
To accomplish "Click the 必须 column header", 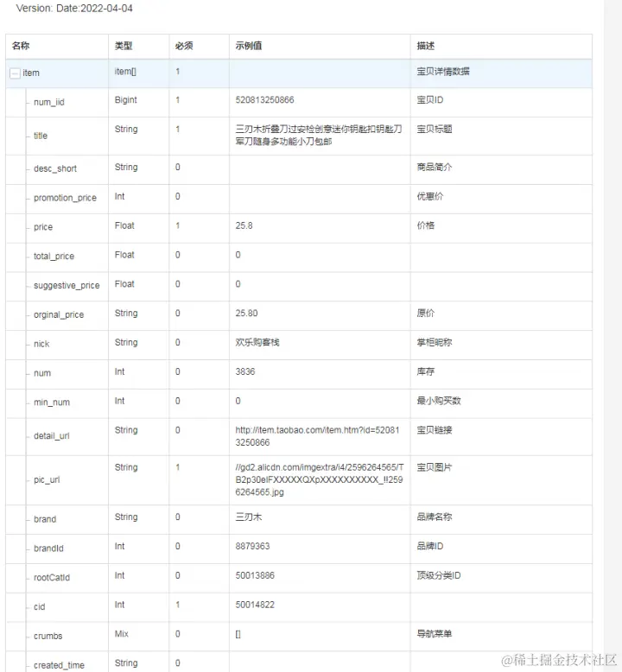I will coord(184,46).
